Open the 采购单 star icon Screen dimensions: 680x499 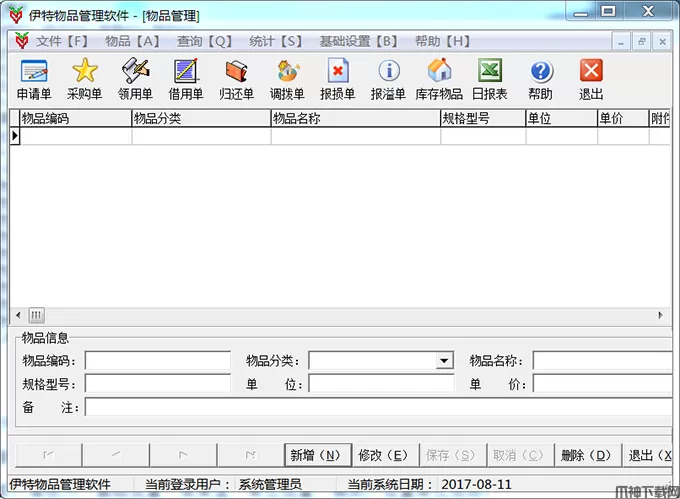click(85, 79)
